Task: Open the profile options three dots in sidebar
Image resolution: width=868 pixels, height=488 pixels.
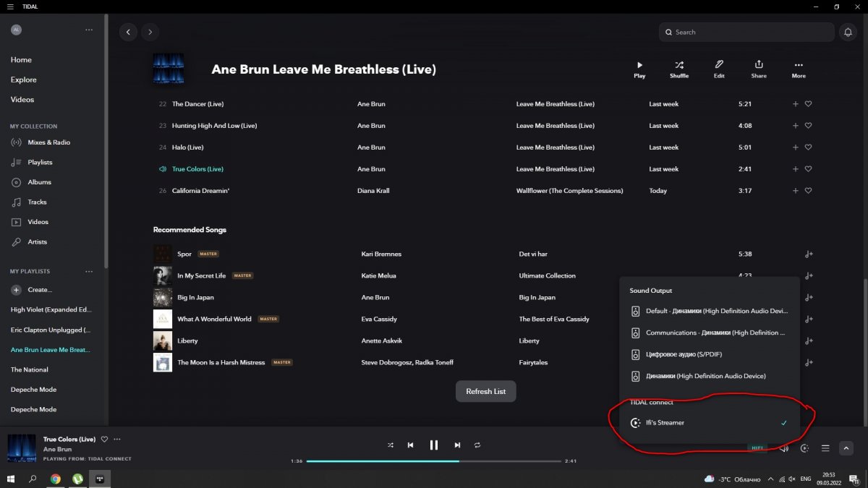Action: (x=89, y=30)
